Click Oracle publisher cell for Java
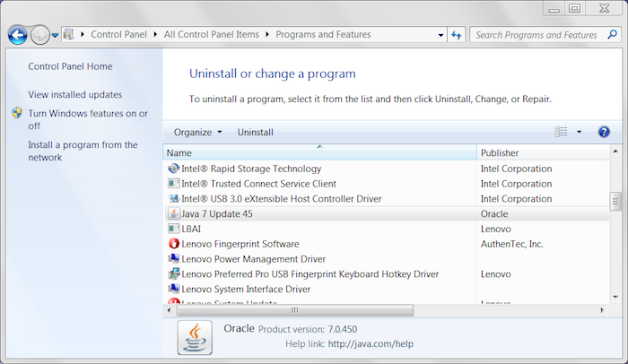This screenshot has height=364, width=628. click(x=494, y=214)
